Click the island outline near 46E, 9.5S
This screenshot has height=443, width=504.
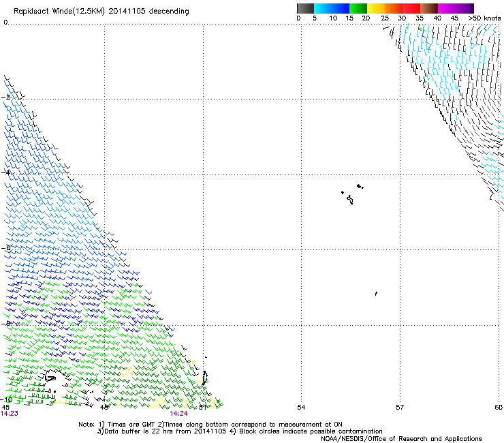pyautogui.click(x=50, y=379)
